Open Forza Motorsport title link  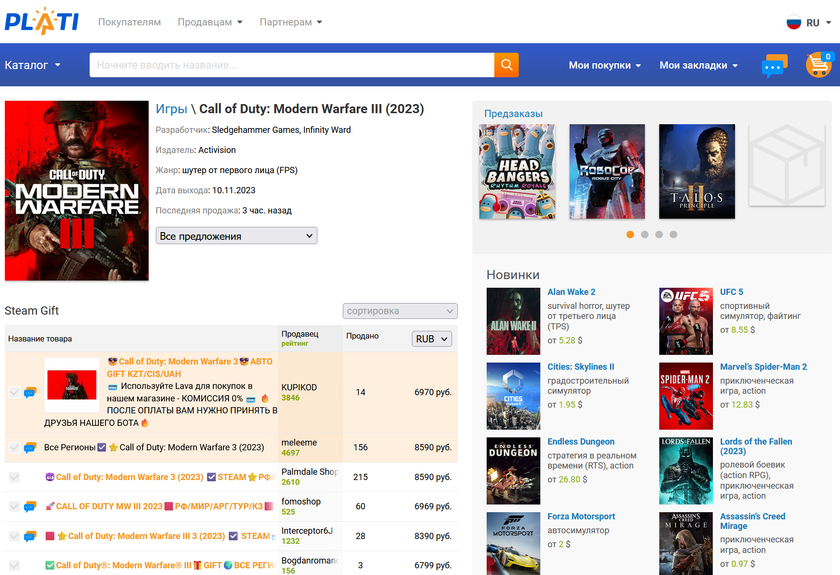tap(581, 517)
